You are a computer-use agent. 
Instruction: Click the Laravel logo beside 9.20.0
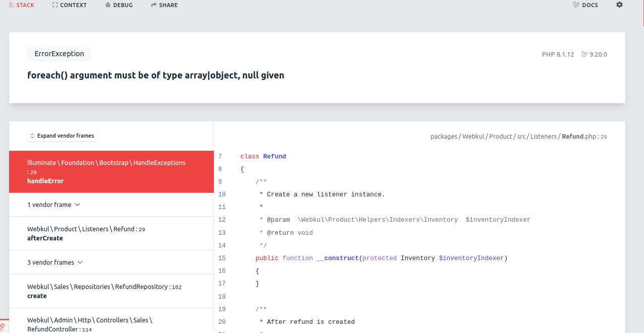(x=584, y=54)
